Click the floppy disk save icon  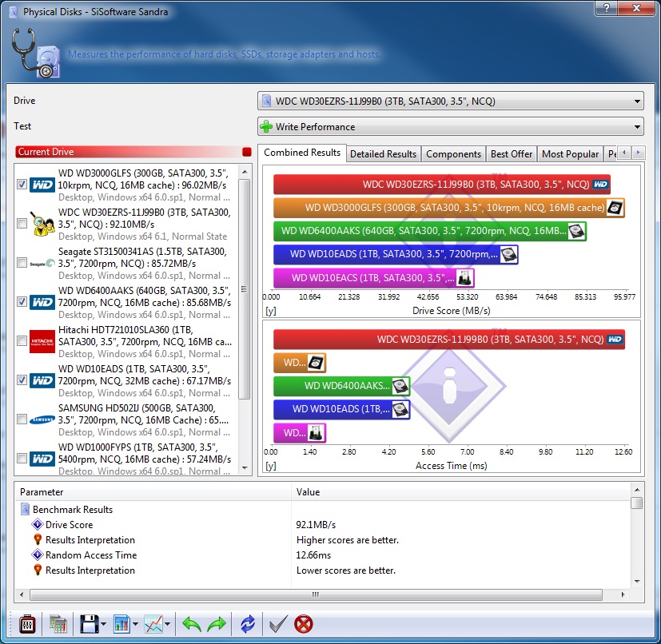(89, 624)
